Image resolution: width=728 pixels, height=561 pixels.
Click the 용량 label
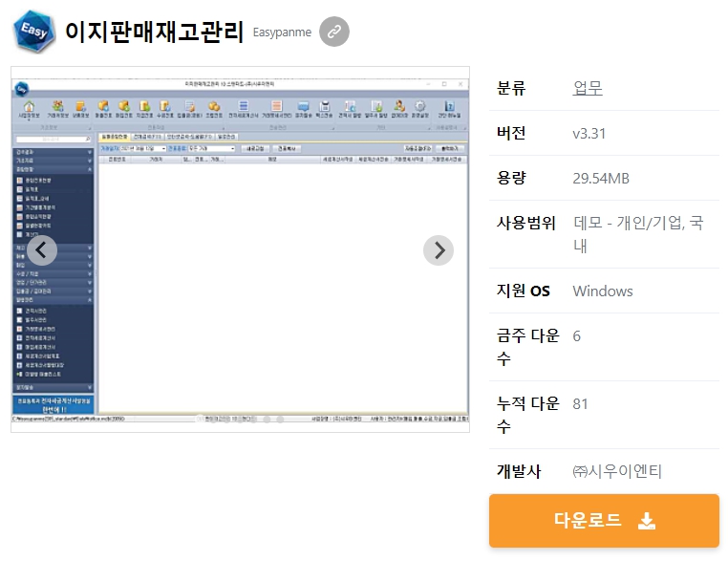click(511, 178)
